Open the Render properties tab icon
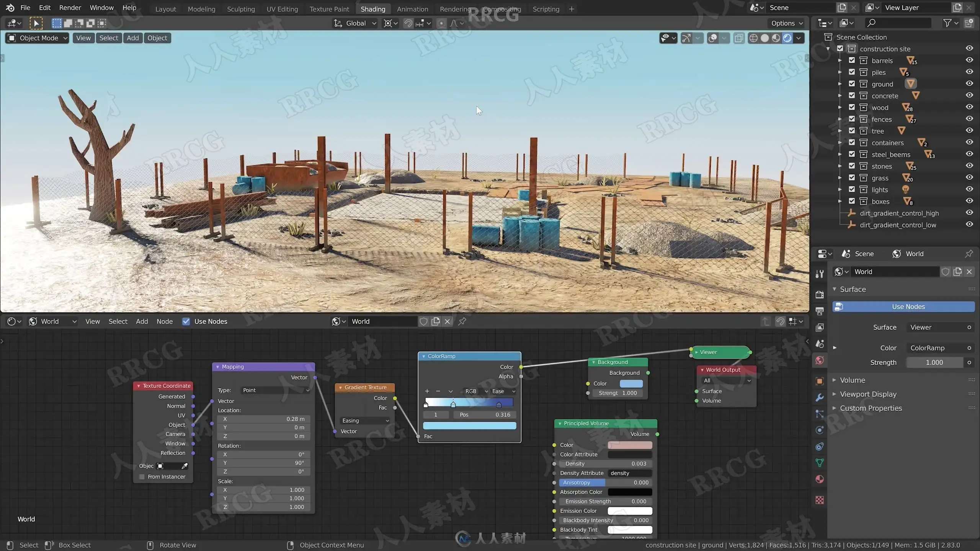Viewport: 980px width, 551px height. 820,295
